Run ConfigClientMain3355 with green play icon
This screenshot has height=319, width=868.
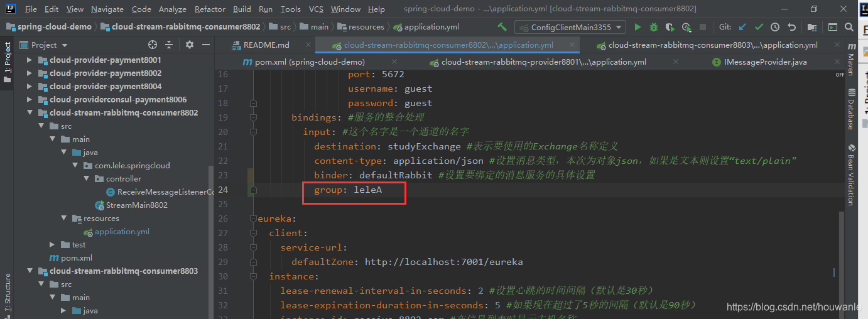[x=638, y=27]
